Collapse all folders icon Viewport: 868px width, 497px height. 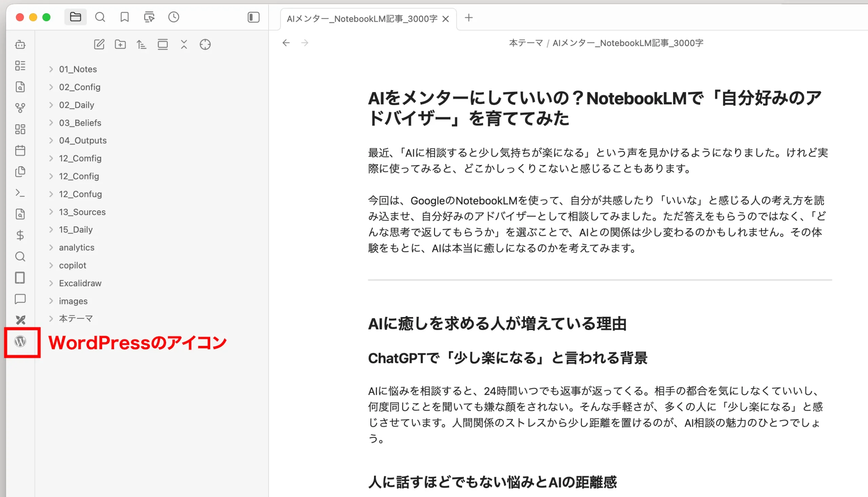click(184, 44)
